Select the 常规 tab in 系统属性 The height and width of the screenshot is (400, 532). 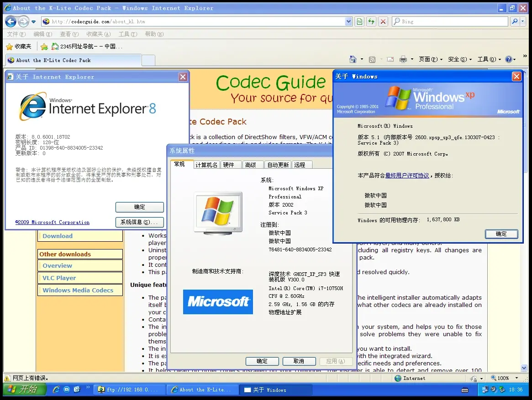[179, 164]
